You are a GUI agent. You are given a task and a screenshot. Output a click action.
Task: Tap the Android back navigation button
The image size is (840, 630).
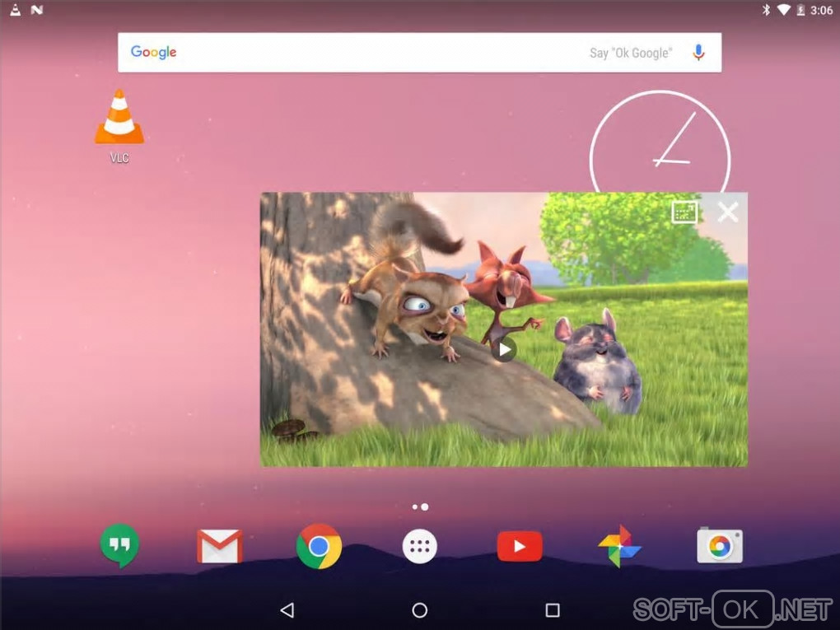click(x=287, y=610)
